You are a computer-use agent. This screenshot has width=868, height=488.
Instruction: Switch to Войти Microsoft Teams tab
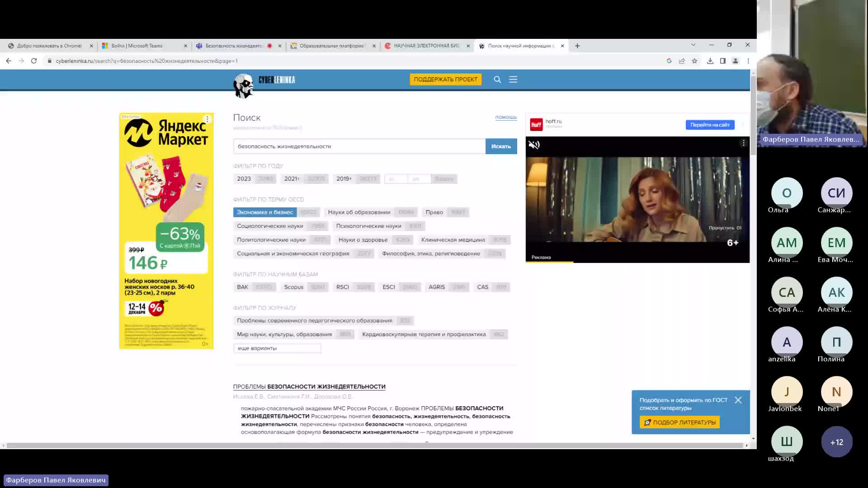point(137,46)
